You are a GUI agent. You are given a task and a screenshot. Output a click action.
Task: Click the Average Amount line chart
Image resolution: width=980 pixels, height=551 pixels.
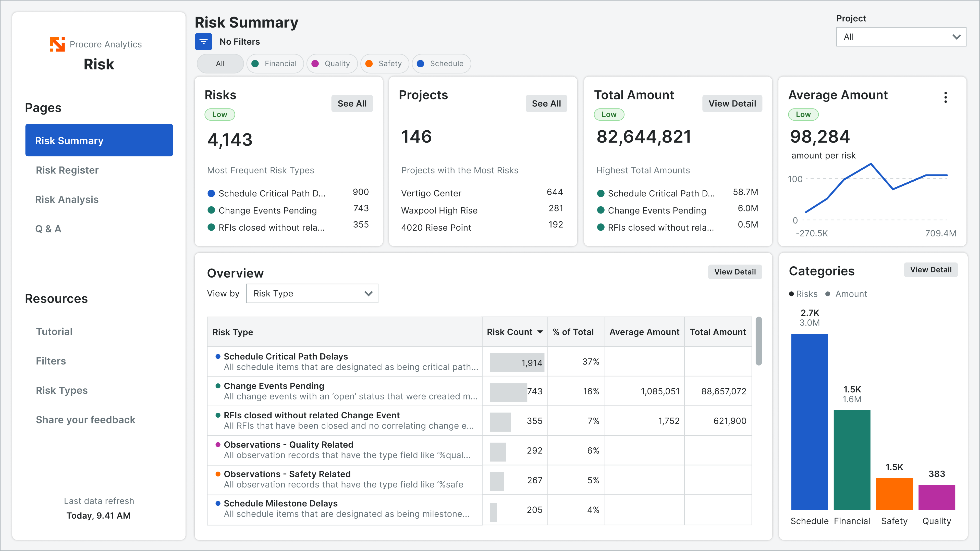coord(876,188)
